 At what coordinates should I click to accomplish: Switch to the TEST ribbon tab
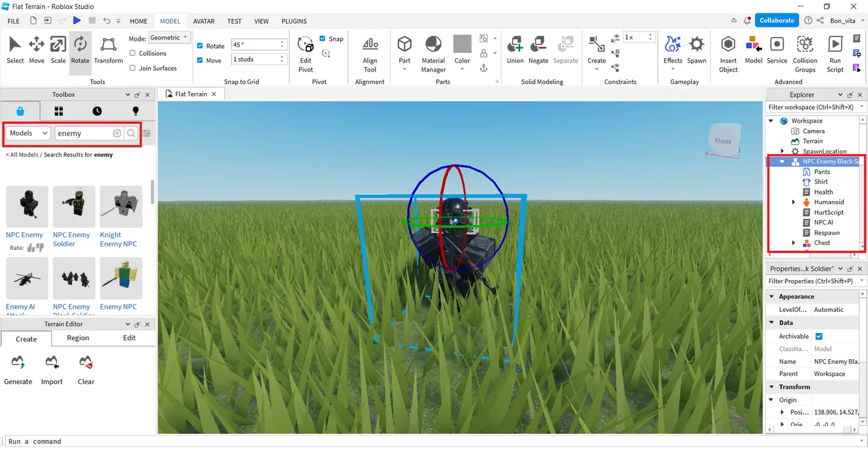234,21
